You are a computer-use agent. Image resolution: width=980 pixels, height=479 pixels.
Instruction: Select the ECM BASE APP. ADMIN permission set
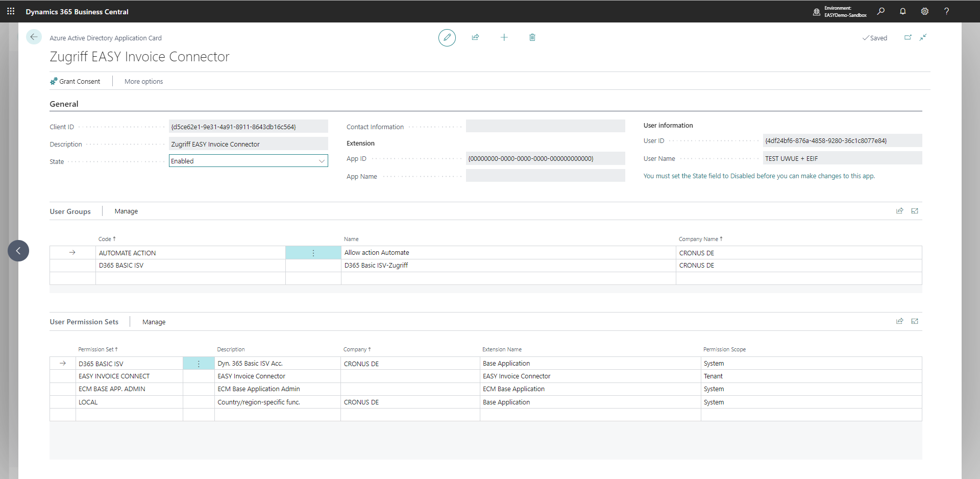[x=129, y=389]
